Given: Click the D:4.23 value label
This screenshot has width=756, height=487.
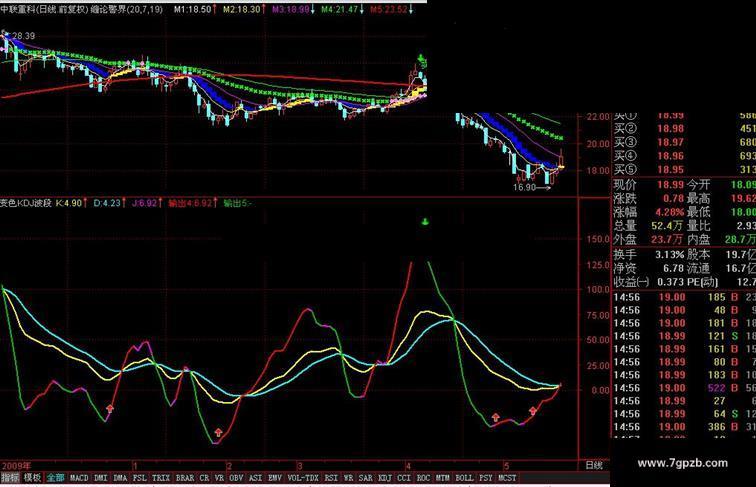Looking at the screenshot, I should 107,203.
